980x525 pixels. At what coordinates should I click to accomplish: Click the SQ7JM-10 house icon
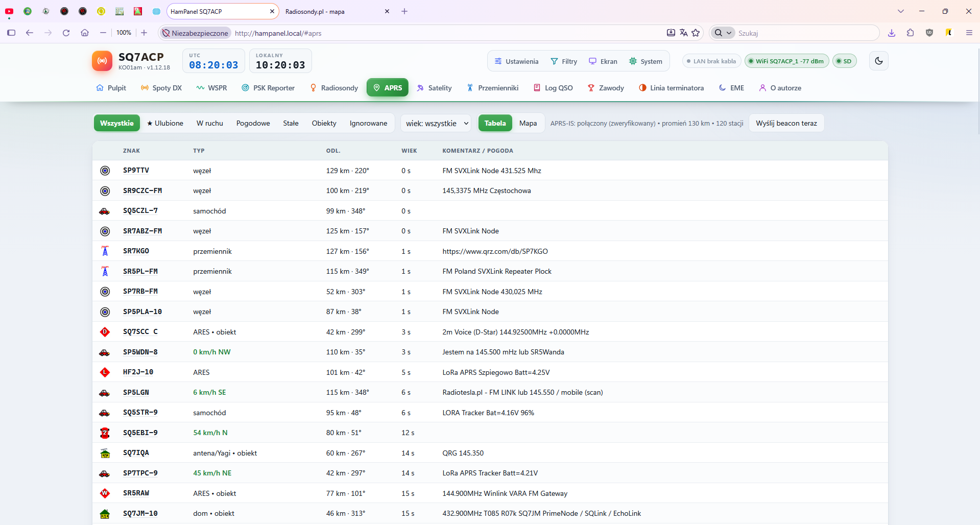105,513
